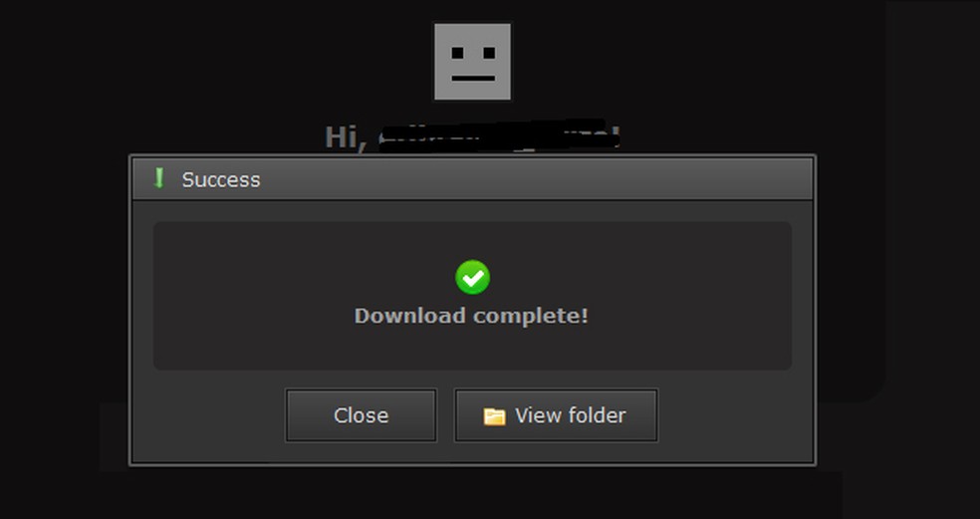Click the "Success" title label

[x=221, y=180]
